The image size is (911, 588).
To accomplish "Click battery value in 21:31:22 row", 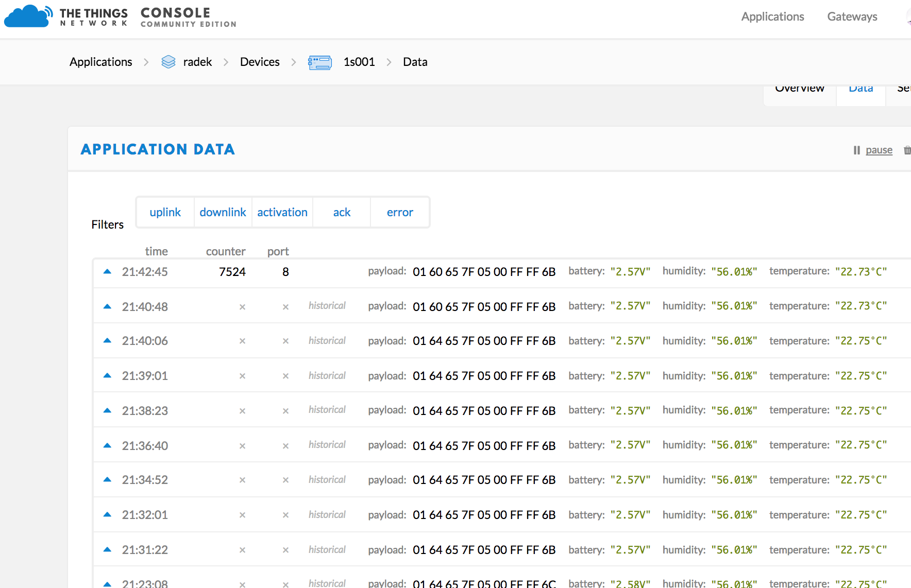I will pos(631,550).
